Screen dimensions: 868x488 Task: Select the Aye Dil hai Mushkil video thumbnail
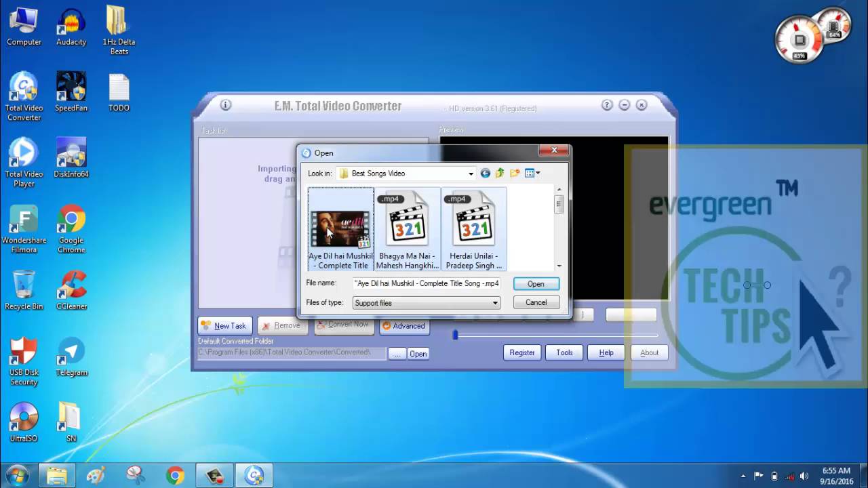pos(340,229)
